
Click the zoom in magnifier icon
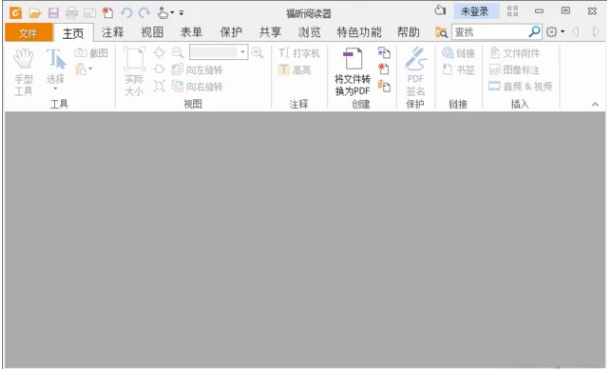click(257, 52)
